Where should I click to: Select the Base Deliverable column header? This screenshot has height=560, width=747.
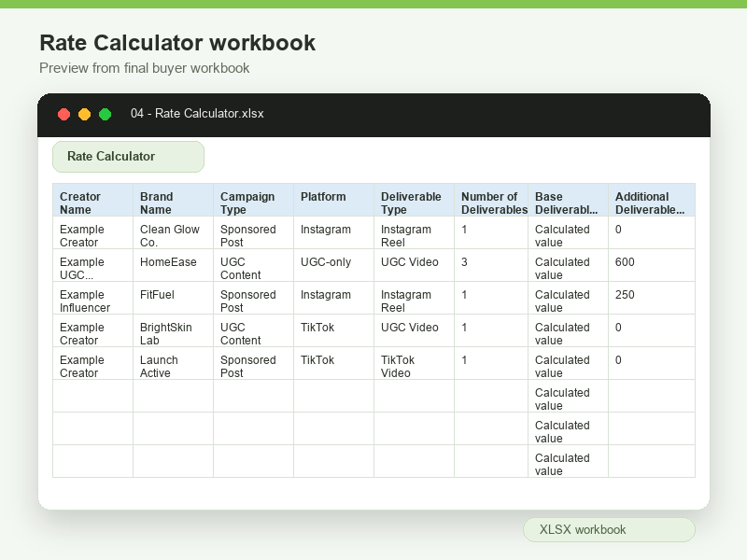568,200
